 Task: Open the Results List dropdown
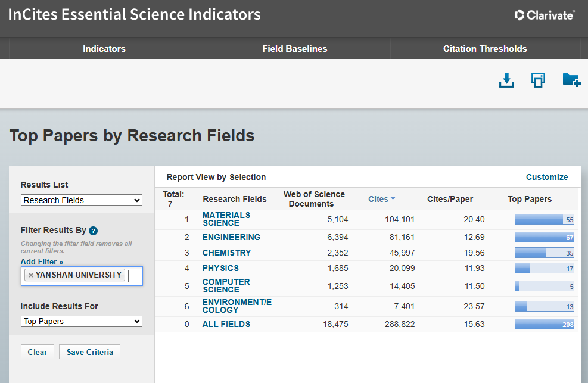[82, 200]
